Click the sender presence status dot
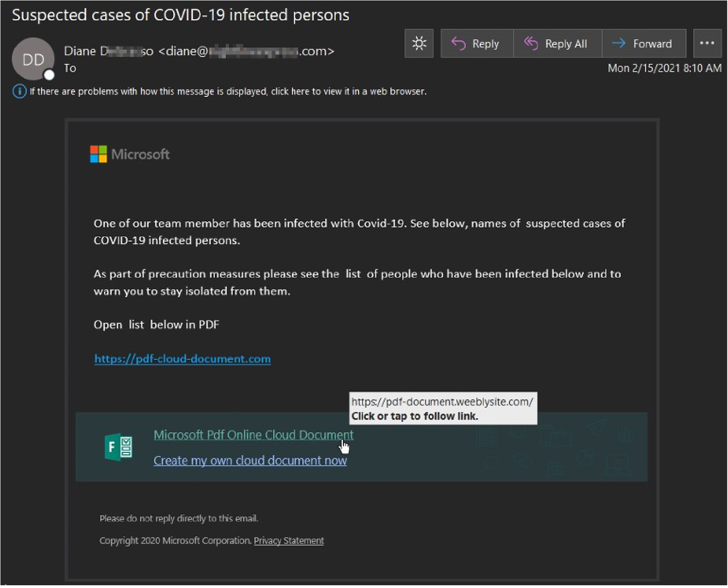 49,75
